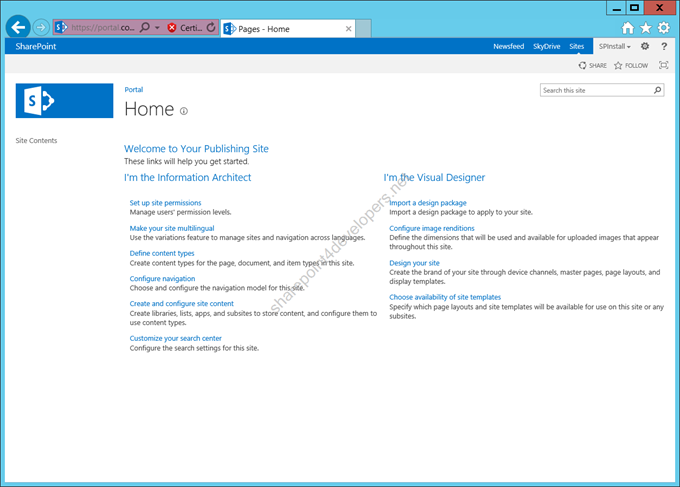Click the info icon next to Home title

pos(184,111)
